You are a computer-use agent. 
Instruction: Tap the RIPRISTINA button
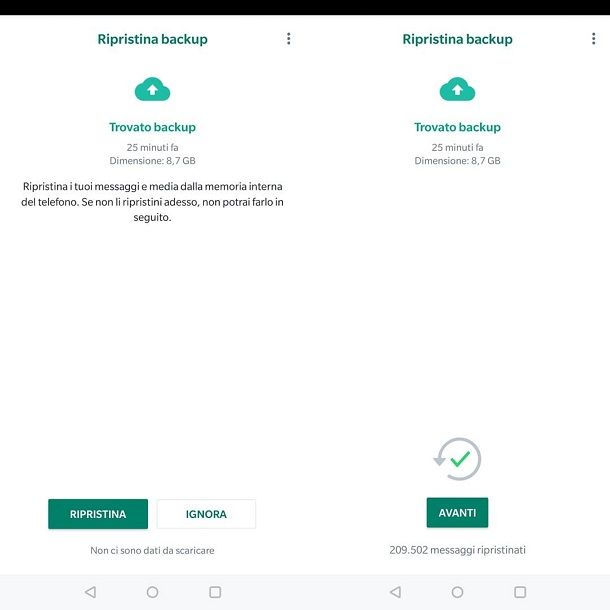click(x=98, y=514)
